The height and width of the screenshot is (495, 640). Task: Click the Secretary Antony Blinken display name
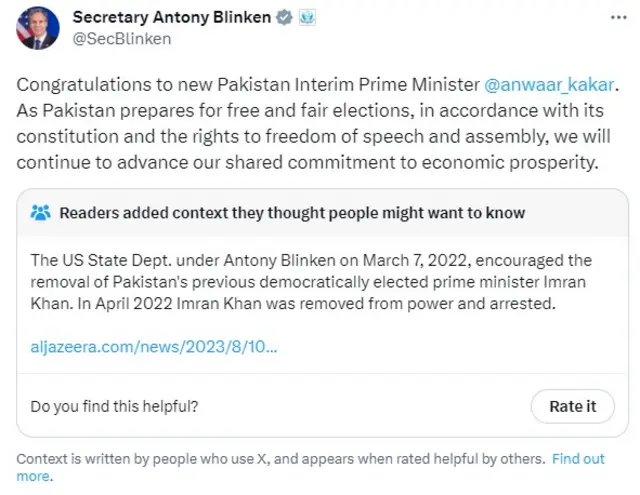[171, 18]
